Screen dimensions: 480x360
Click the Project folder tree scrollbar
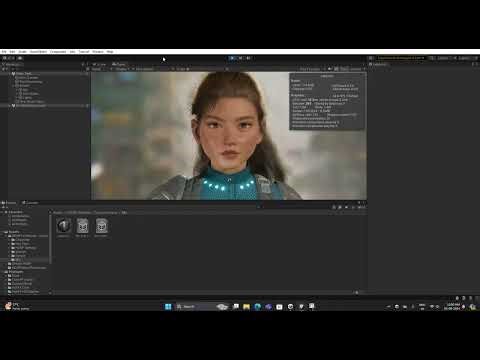[50, 239]
